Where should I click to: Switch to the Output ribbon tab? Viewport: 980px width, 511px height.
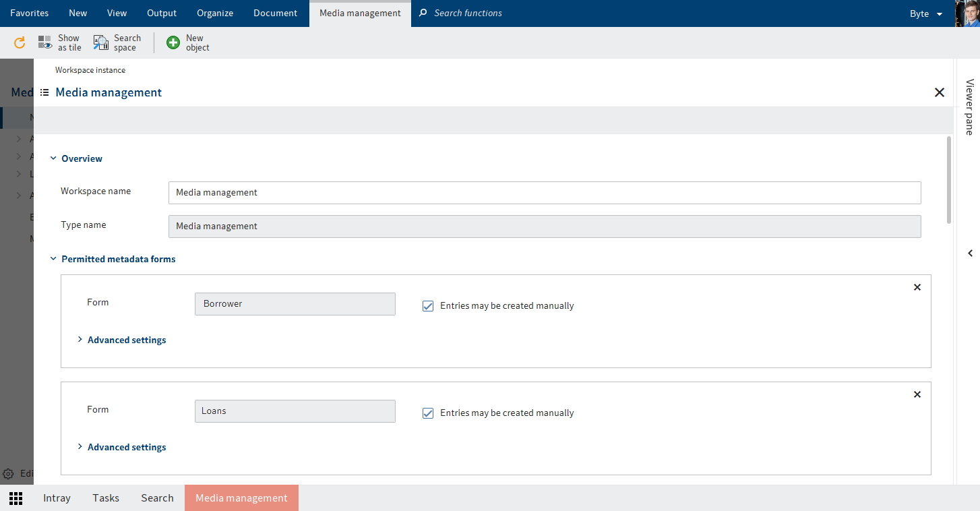(x=162, y=13)
